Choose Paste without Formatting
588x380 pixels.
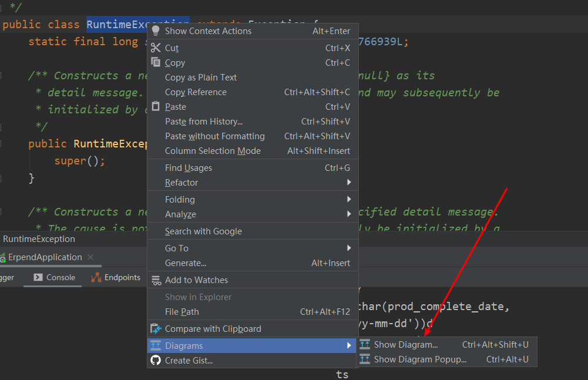[x=253, y=136]
